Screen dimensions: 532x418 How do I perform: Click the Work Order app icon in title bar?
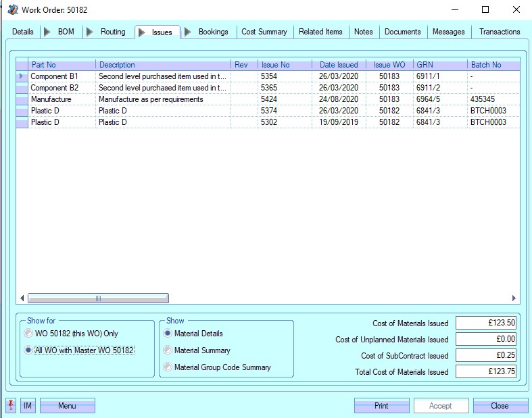pyautogui.click(x=11, y=9)
